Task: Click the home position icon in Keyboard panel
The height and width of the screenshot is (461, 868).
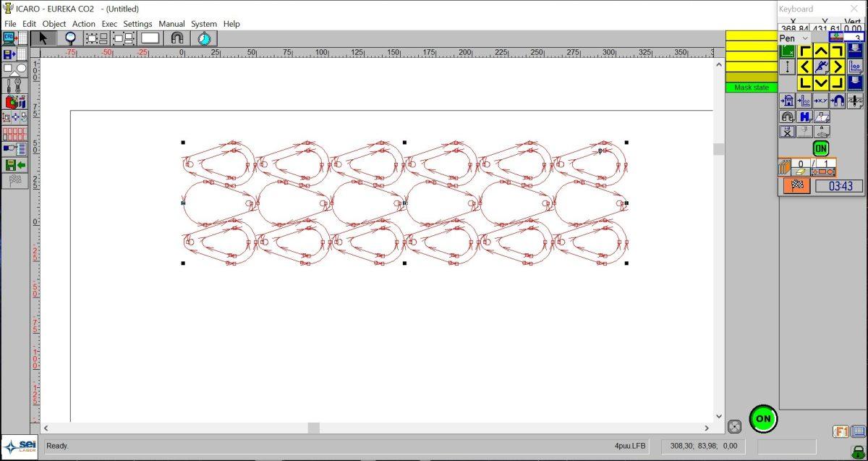Action: coord(787,101)
